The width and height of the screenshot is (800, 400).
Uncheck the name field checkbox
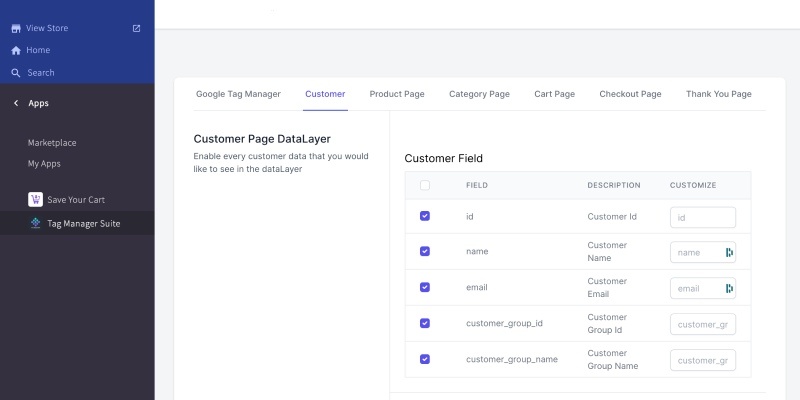424,251
